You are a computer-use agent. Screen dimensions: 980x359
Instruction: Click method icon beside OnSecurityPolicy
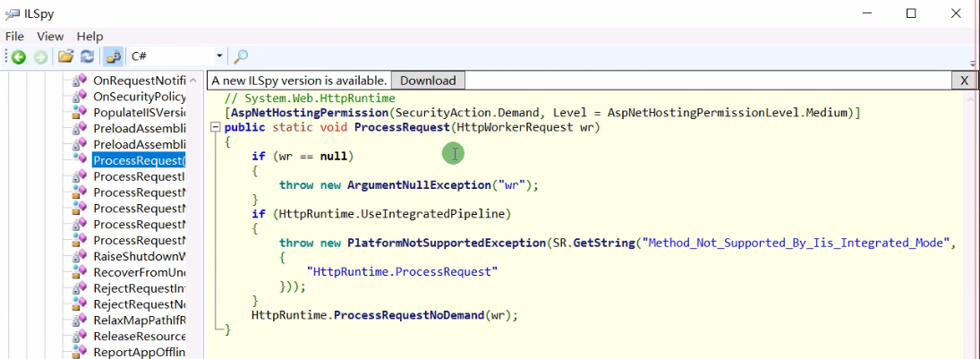(80, 97)
